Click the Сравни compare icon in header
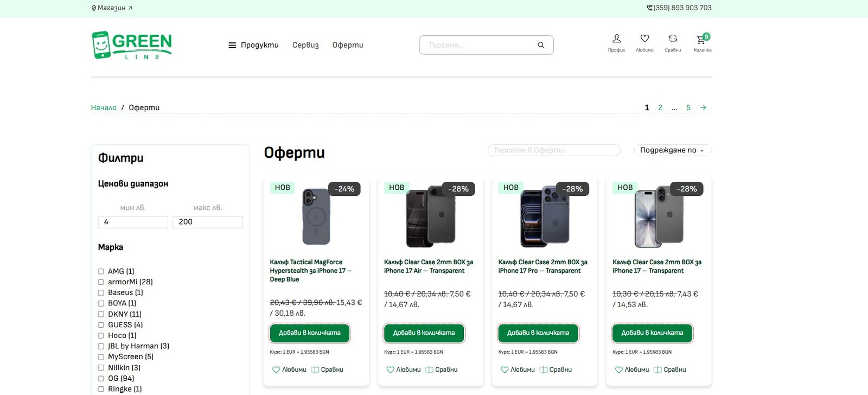The image size is (868, 395). (673, 42)
